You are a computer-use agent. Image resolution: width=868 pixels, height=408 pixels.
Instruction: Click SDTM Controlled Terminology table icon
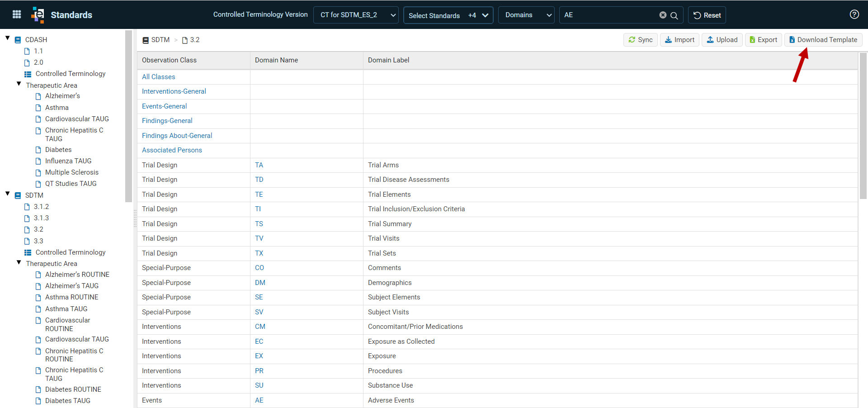coord(28,252)
